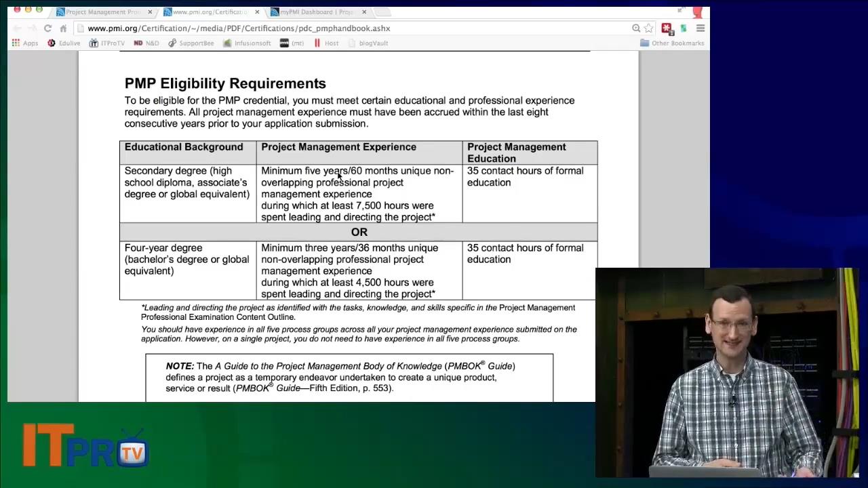Go to the browser home page
This screenshot has width=868, height=488.
[63, 28]
